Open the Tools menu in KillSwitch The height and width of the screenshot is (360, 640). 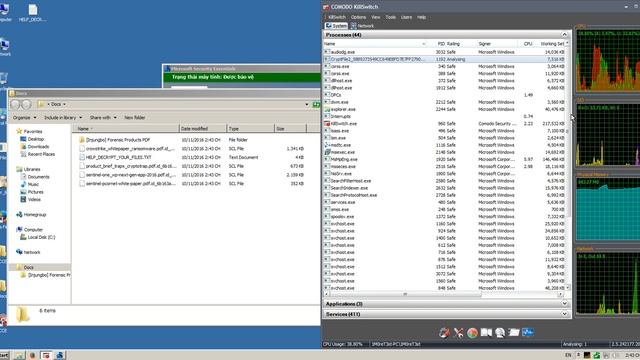point(391,17)
